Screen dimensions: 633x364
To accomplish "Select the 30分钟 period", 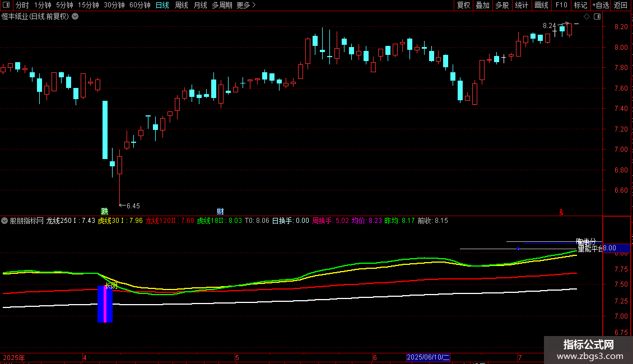I will [114, 5].
